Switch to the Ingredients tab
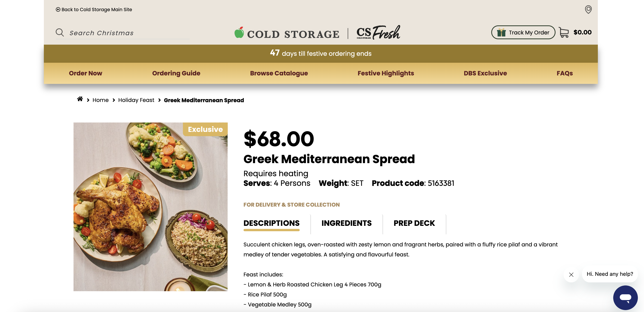Viewport: 644px width, 312px height. pos(346,223)
